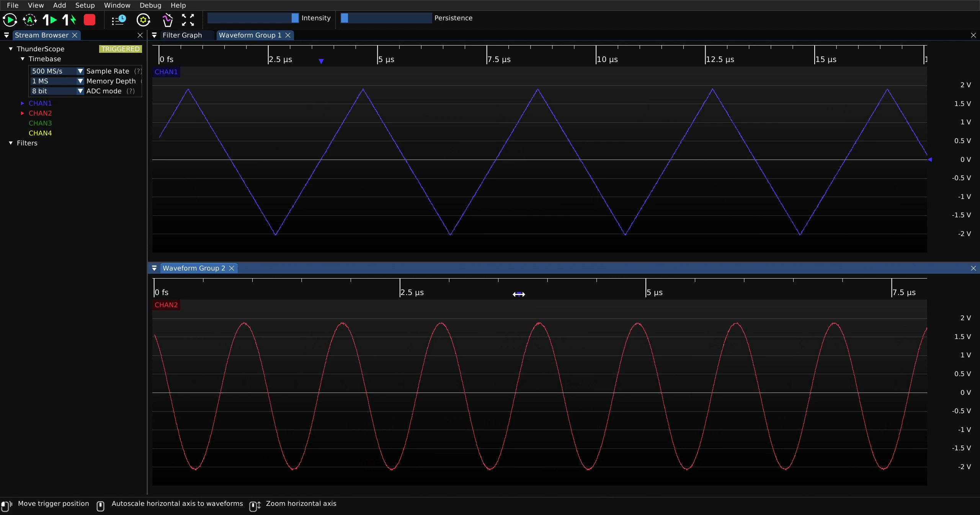Open the 8 bit ADC mode dropdown

(57, 91)
